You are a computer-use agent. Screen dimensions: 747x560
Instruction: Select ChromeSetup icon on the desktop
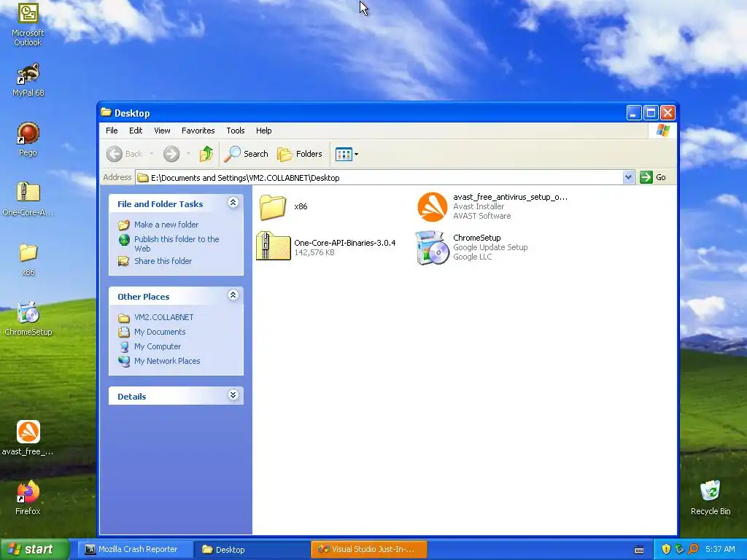(28, 319)
